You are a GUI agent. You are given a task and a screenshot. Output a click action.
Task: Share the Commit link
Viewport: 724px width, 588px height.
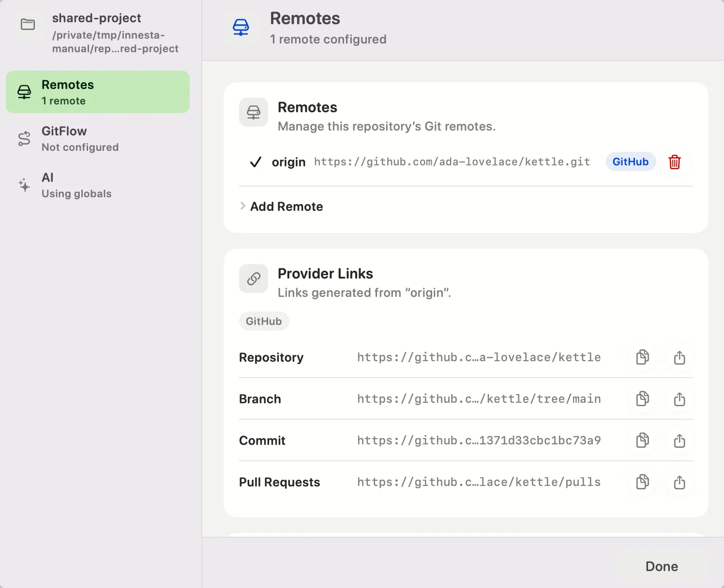tap(679, 441)
